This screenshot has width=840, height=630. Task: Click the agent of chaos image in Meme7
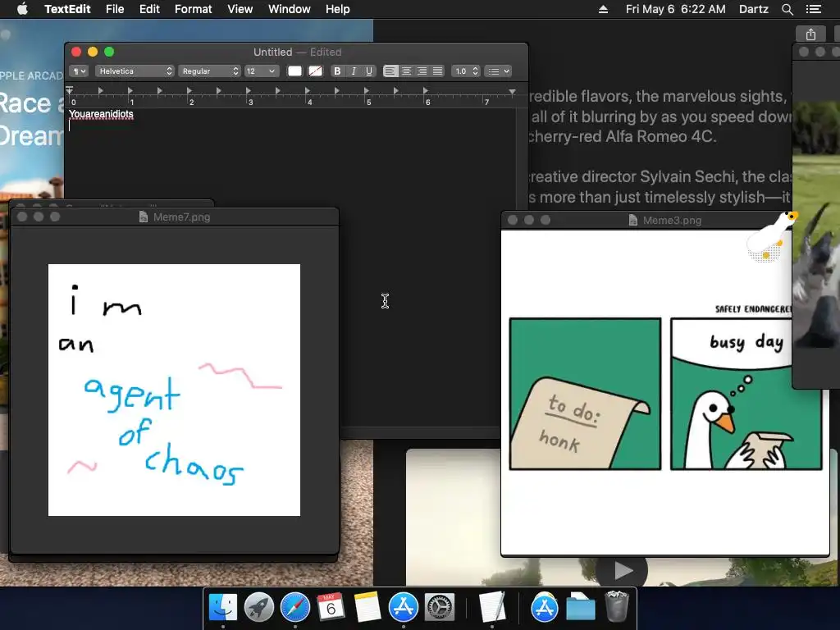(x=174, y=390)
